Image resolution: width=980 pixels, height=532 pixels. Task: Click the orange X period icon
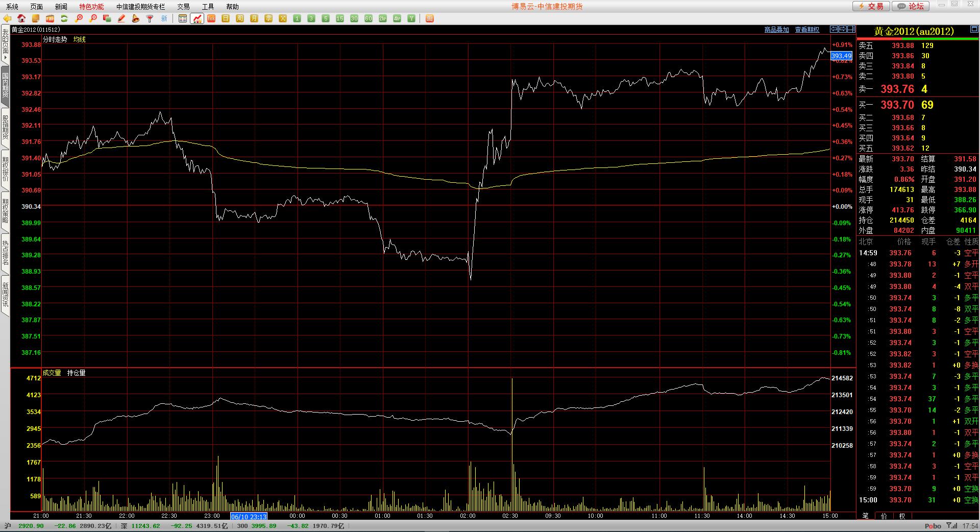(283, 18)
